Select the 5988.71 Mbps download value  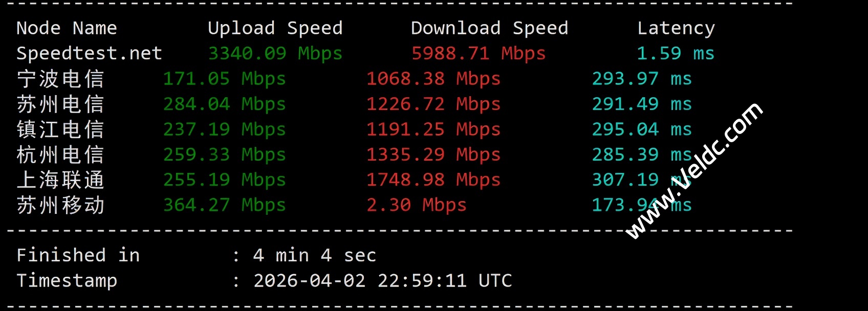click(x=479, y=53)
